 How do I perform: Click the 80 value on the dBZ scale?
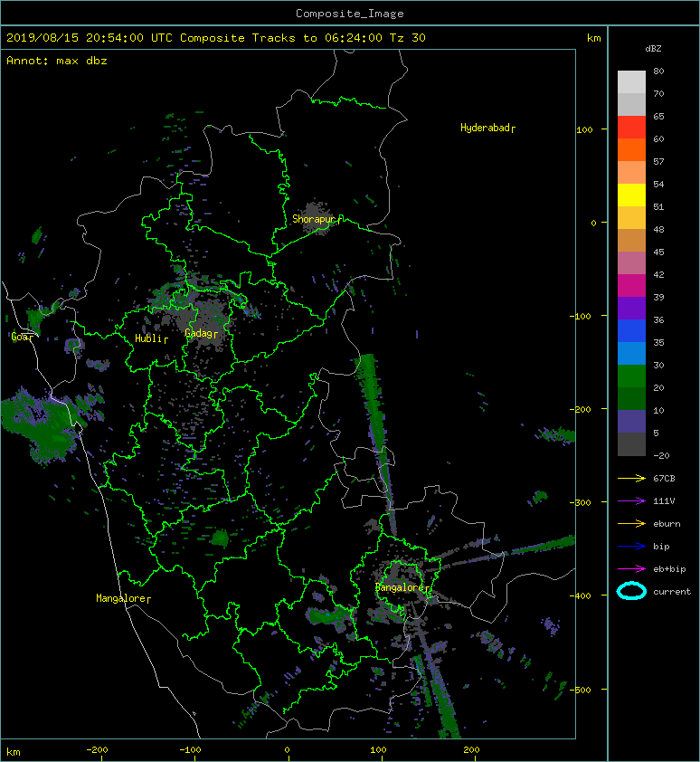[x=658, y=71]
